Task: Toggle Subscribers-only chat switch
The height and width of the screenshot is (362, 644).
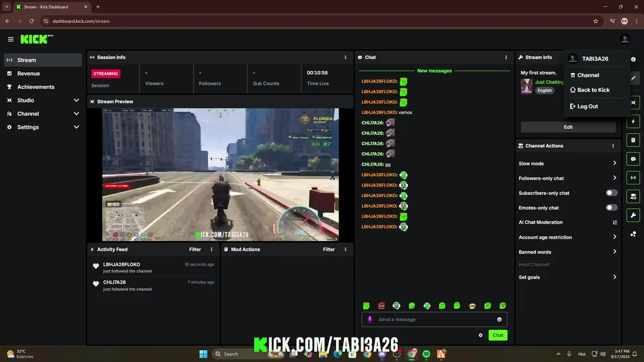Action: (x=611, y=193)
